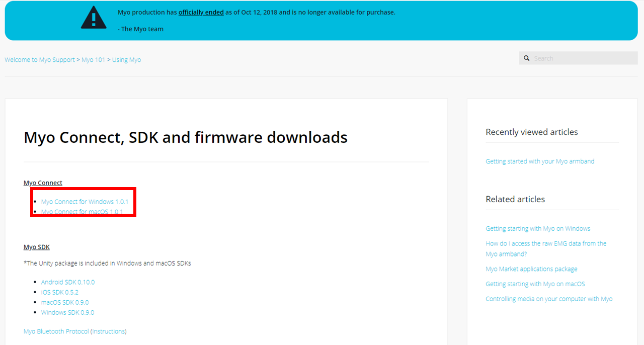
Task: Download Myo Connect for macOS 1.0.1
Action: click(82, 212)
